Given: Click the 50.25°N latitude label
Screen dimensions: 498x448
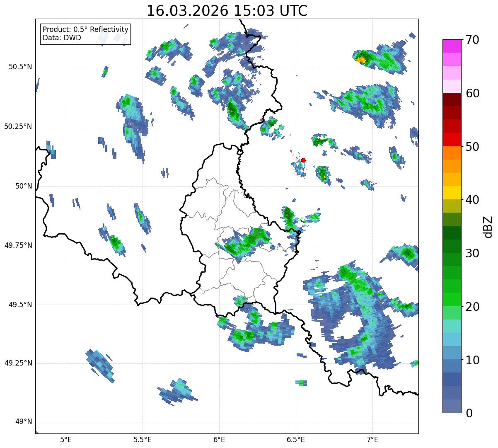Looking at the screenshot, I should pos(18,126).
